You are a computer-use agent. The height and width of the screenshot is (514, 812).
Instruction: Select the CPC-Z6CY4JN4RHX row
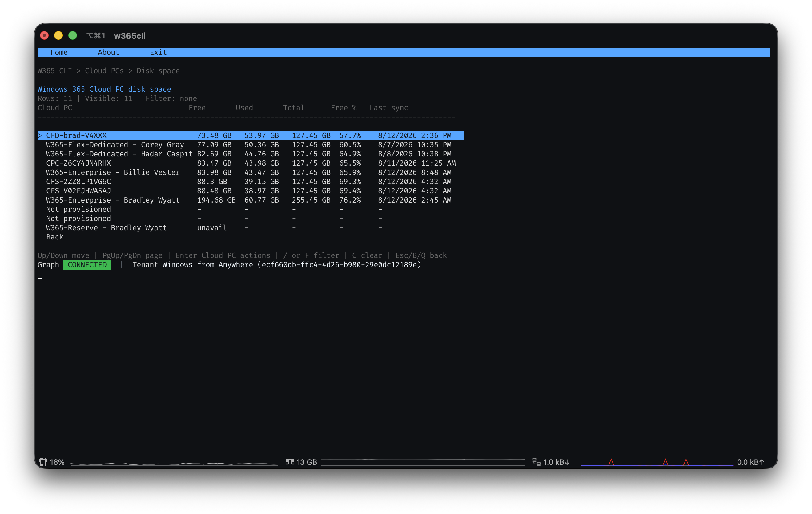tap(251, 163)
